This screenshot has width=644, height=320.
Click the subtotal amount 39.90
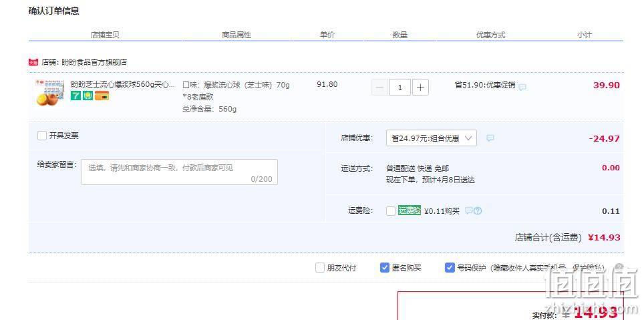[x=606, y=86]
